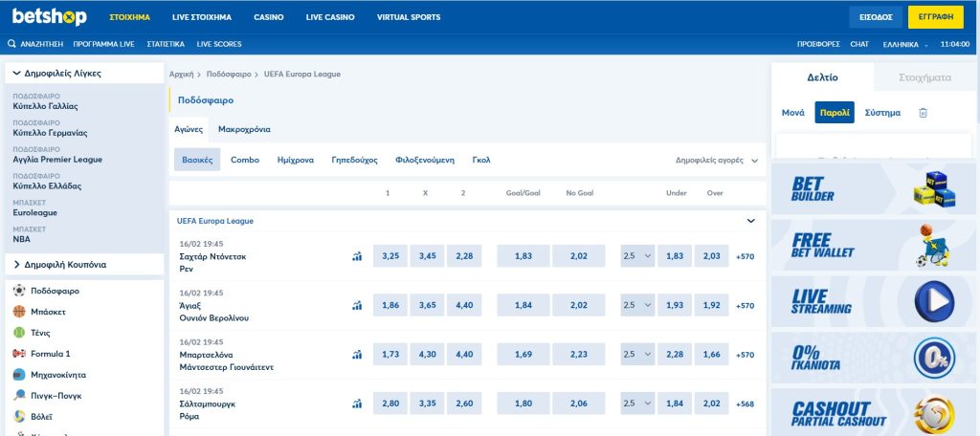980x436 pixels.
Task: Open VIRTUAL SPORTS
Action: [x=409, y=17]
